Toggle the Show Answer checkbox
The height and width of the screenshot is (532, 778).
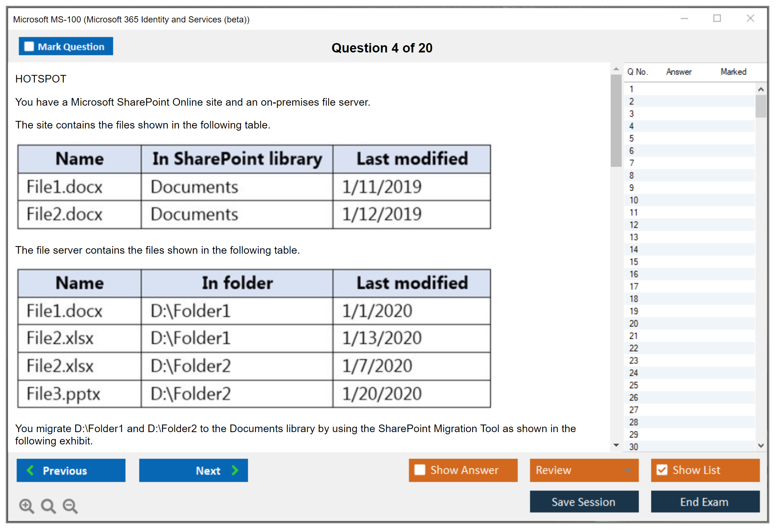click(420, 470)
